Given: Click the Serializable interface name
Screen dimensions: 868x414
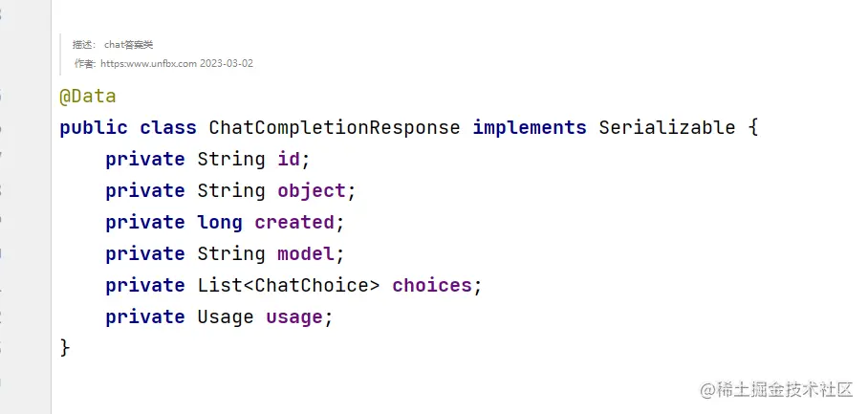Looking at the screenshot, I should pos(667,128).
